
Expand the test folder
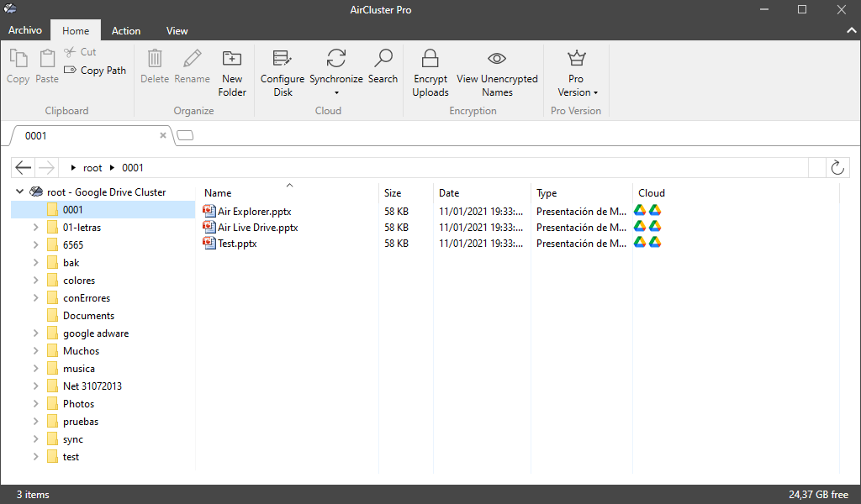point(35,456)
